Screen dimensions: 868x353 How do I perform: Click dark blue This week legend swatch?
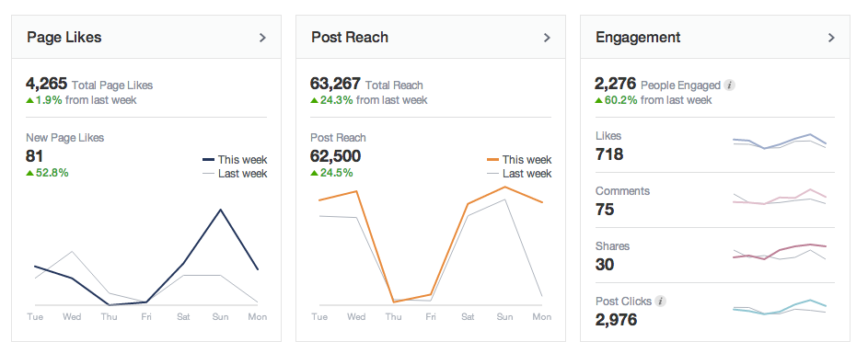(208, 160)
